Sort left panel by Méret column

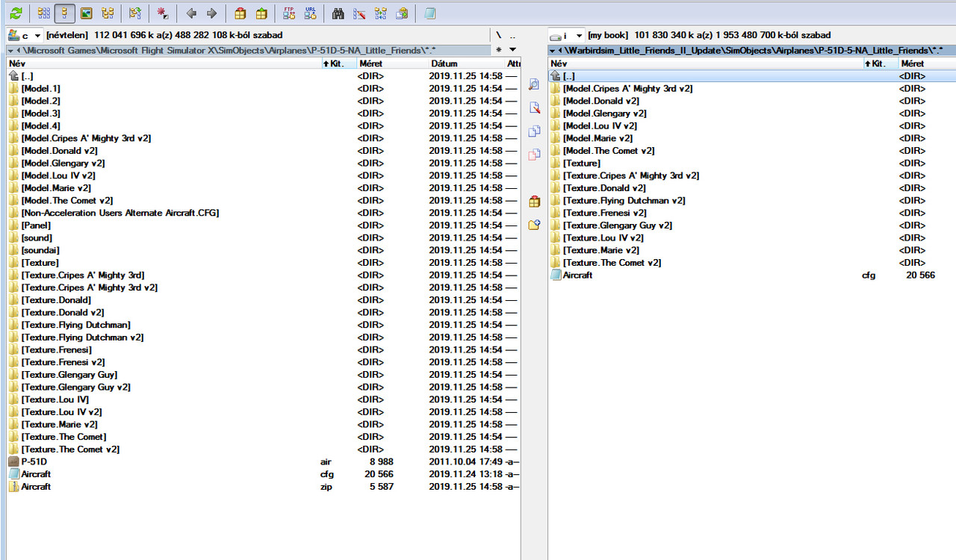point(391,63)
